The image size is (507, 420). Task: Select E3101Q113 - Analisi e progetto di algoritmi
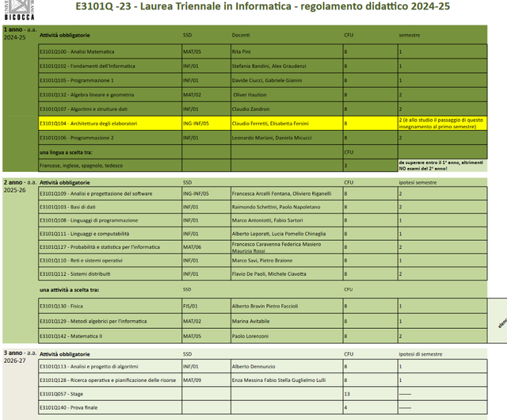pyautogui.click(x=110, y=366)
